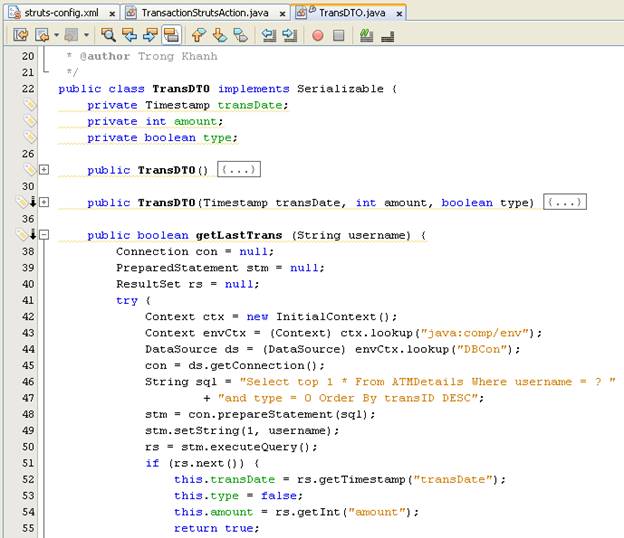Click the Find Selection magnifier icon

[x=108, y=35]
